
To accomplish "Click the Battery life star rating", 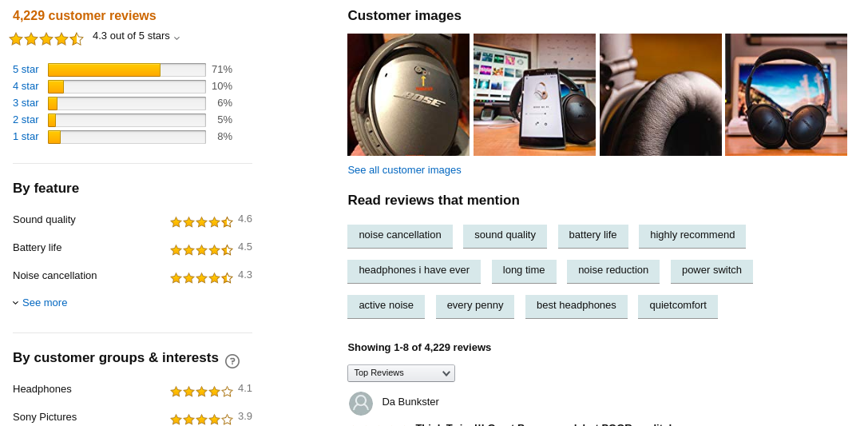I will (x=201, y=250).
